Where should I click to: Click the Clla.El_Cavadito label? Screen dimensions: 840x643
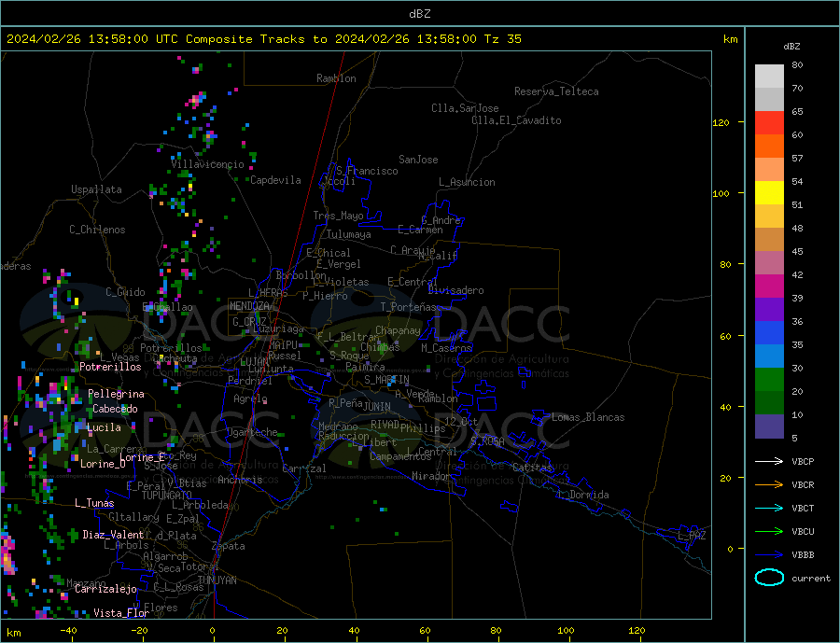516,120
